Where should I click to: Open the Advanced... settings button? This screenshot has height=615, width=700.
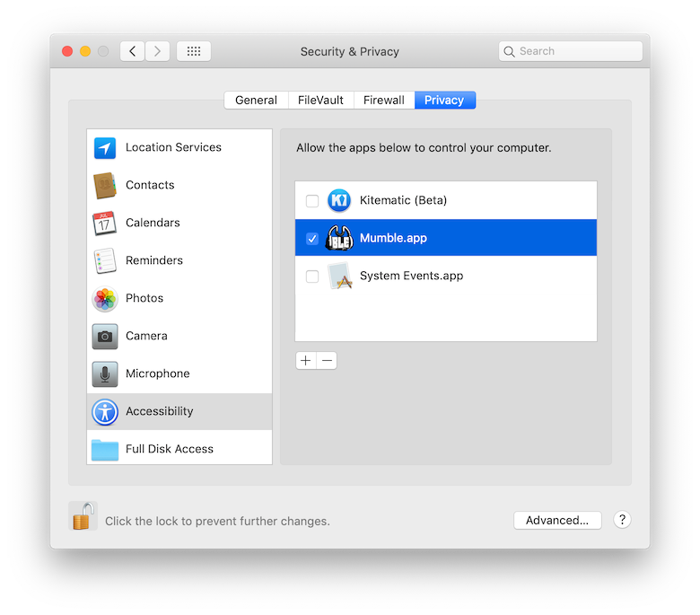point(557,521)
